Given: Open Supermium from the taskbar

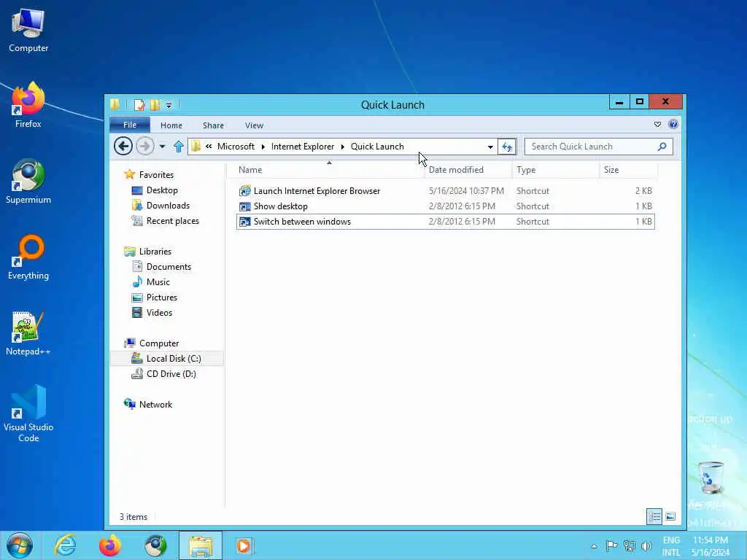Looking at the screenshot, I should [x=155, y=545].
